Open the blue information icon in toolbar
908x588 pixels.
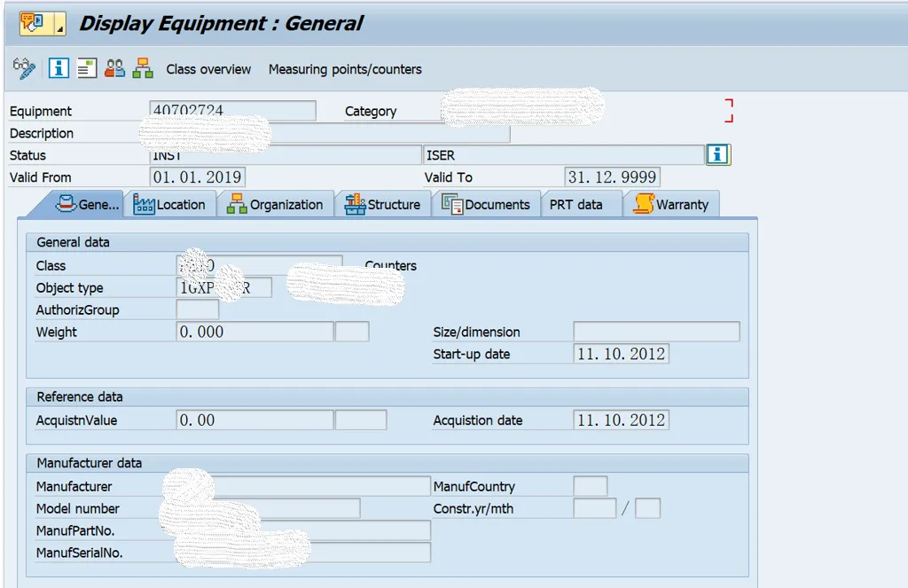[x=59, y=68]
